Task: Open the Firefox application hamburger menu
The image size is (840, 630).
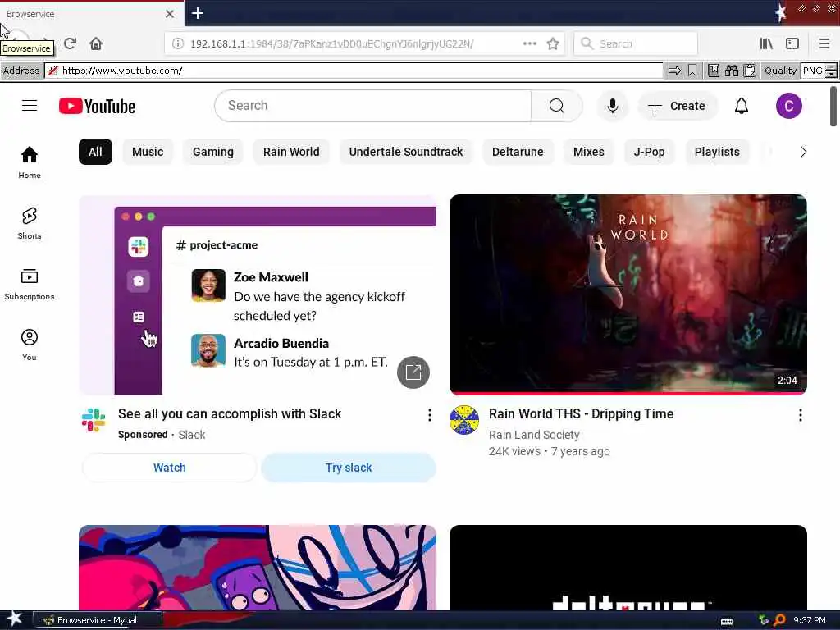Action: coord(824,43)
